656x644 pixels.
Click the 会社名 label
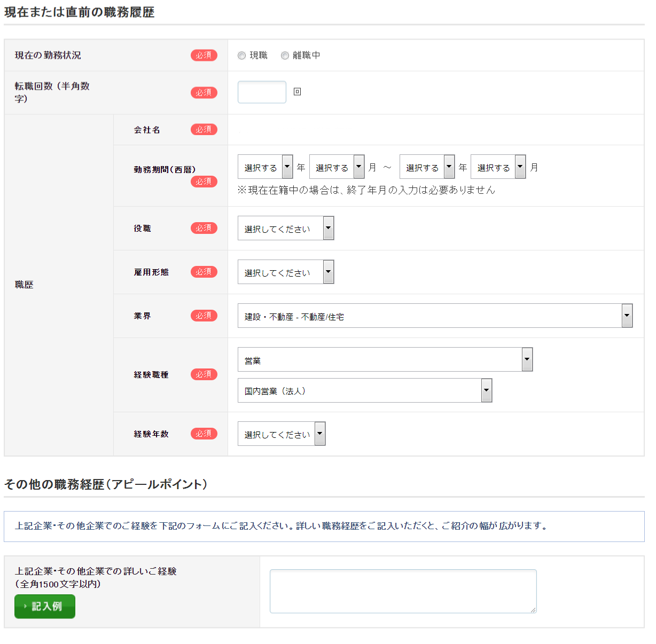tap(147, 130)
